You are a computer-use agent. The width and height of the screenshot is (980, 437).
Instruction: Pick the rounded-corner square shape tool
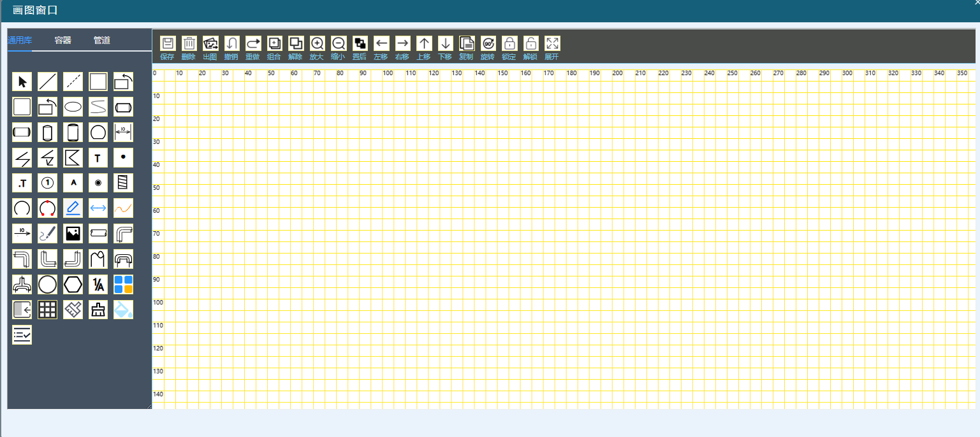pyautogui.click(x=22, y=107)
